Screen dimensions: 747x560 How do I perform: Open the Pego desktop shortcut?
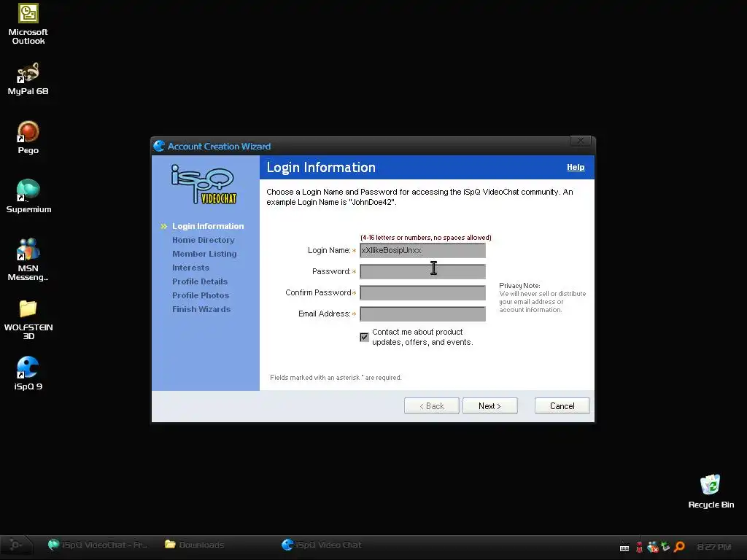(28, 138)
